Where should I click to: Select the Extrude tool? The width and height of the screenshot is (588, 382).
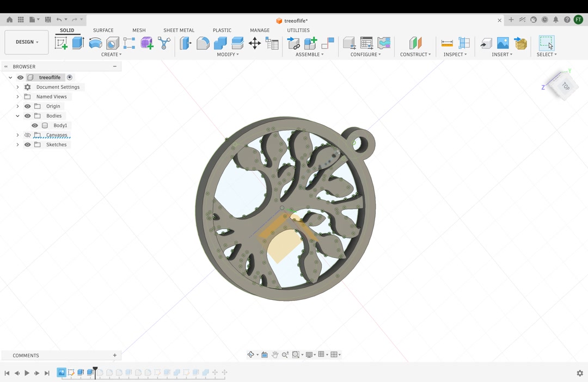click(x=78, y=43)
